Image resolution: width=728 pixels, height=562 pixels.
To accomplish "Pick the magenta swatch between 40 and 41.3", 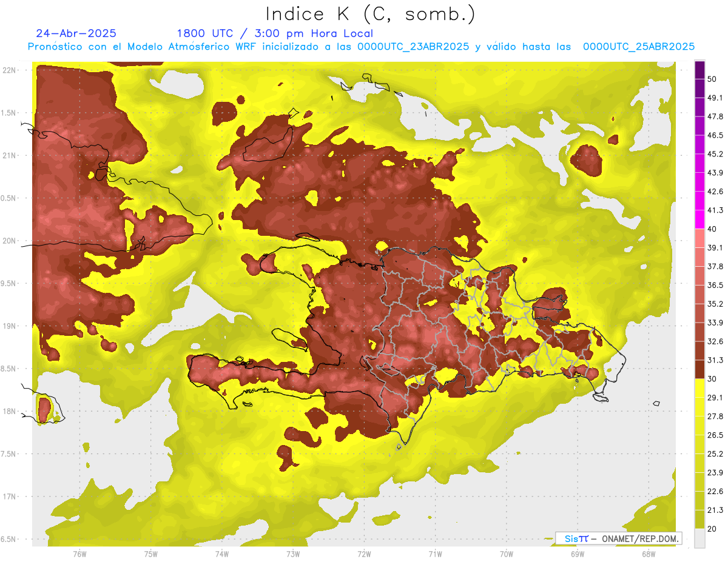I will [699, 219].
